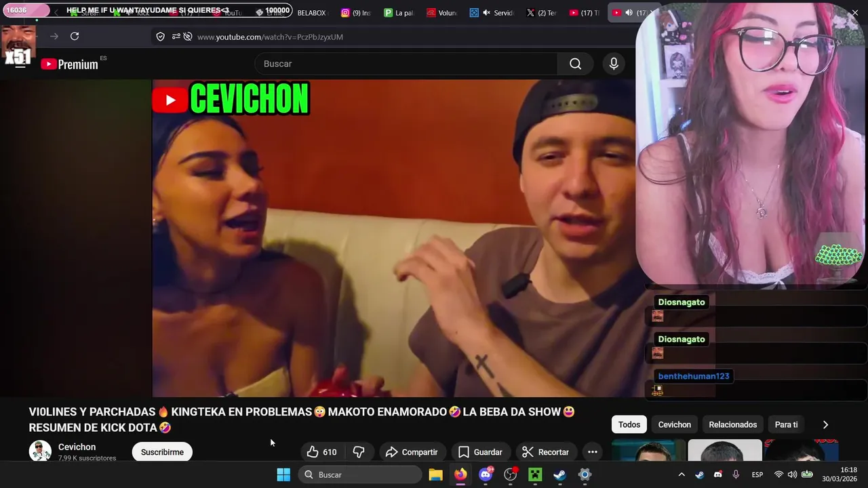Open the Wi-Fi network tray icon

pos(778,474)
